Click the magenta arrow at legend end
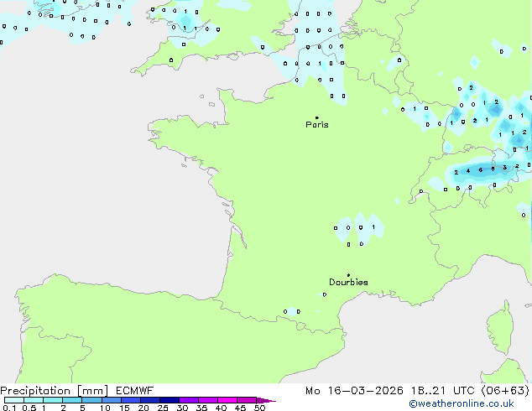532x411 pixels. pos(270,401)
